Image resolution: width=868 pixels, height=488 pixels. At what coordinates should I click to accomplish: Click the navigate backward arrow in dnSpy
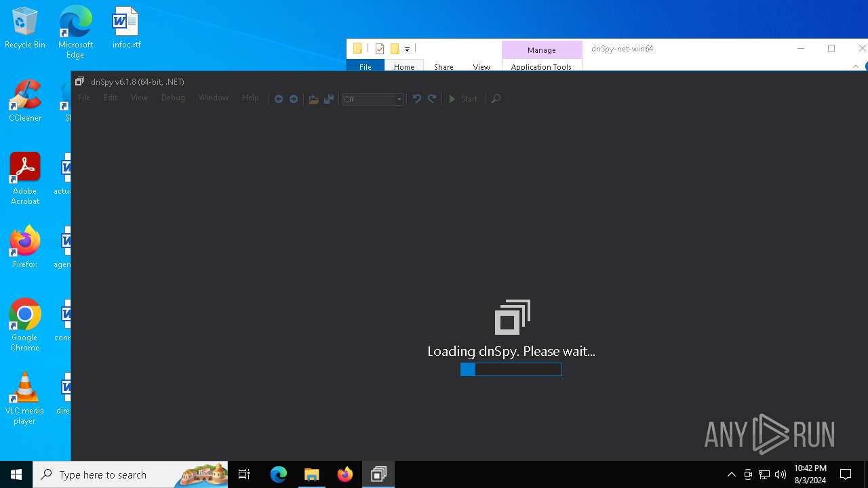(x=278, y=99)
